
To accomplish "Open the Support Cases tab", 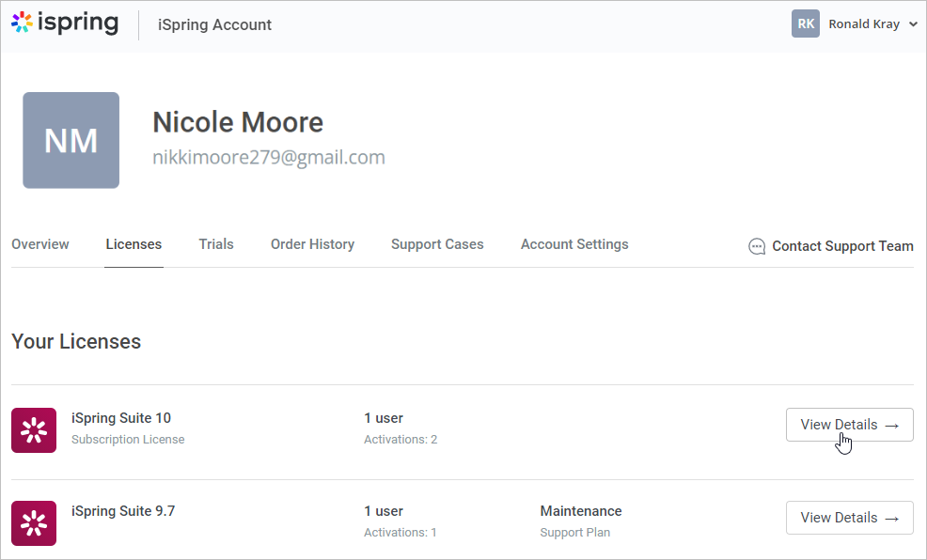I will pos(437,244).
